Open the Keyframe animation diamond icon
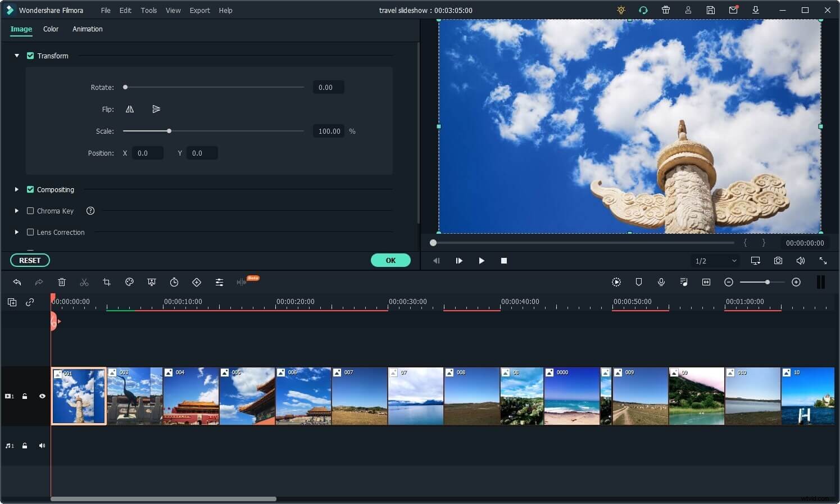The height and width of the screenshot is (504, 840). pyautogui.click(x=197, y=282)
